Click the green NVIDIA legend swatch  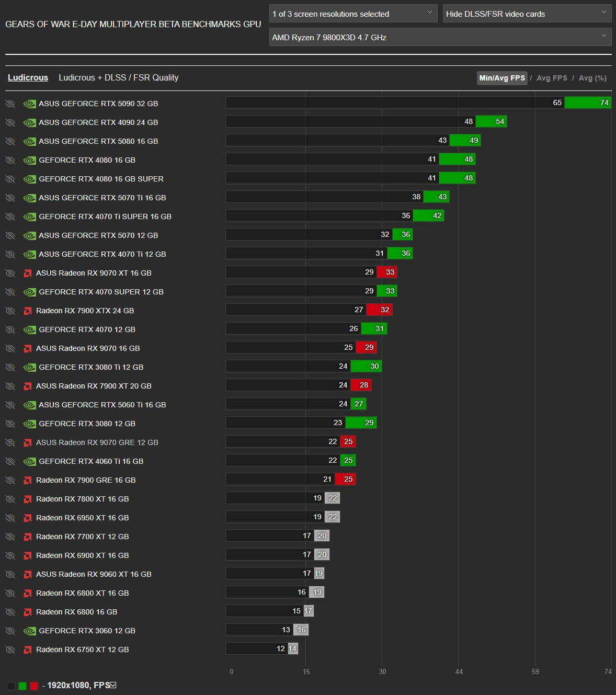22,686
